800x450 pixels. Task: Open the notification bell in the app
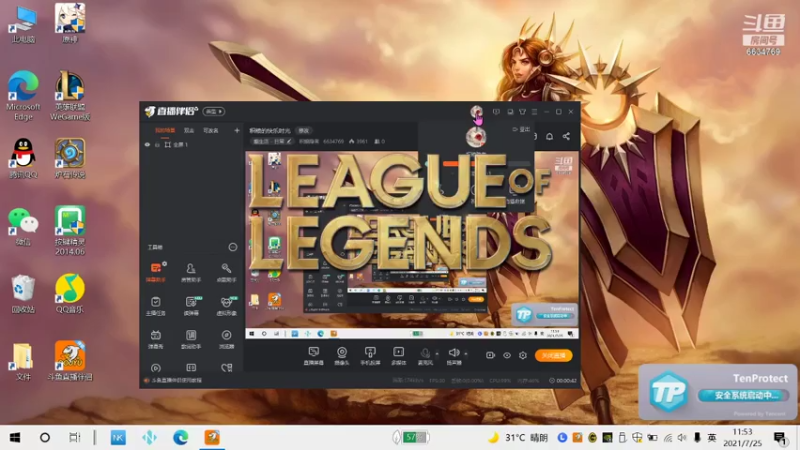[x=549, y=136]
